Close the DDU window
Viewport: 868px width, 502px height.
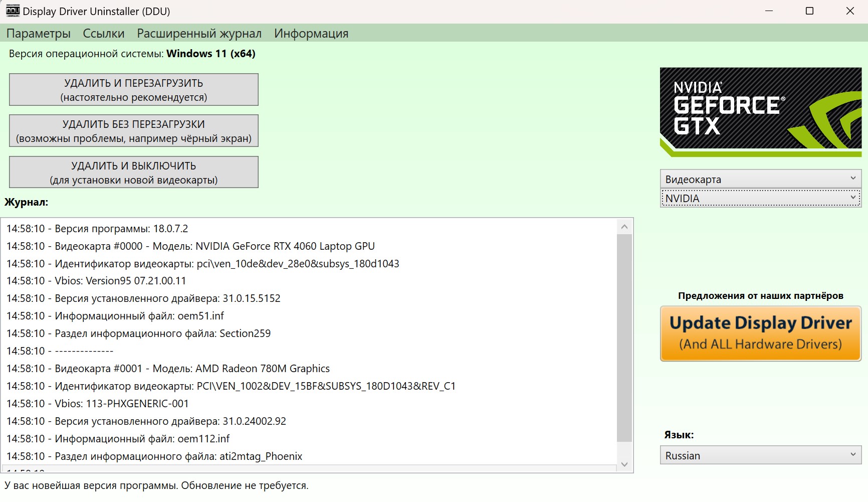pyautogui.click(x=850, y=11)
